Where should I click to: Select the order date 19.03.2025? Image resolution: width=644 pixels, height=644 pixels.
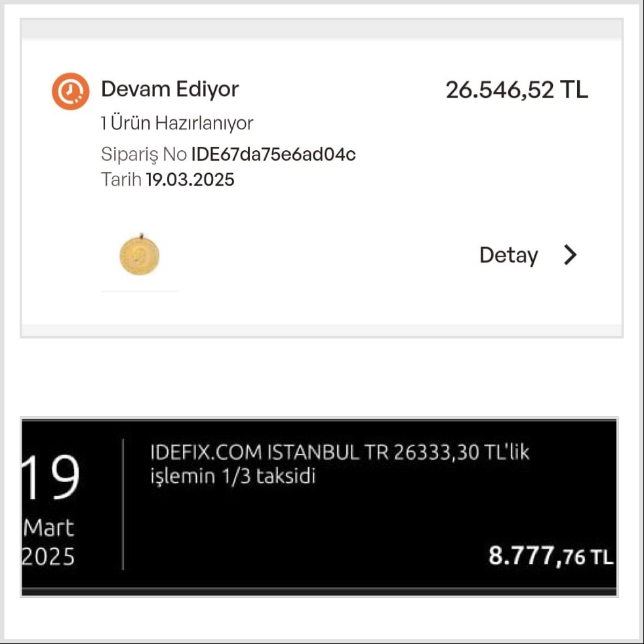pyautogui.click(x=190, y=180)
